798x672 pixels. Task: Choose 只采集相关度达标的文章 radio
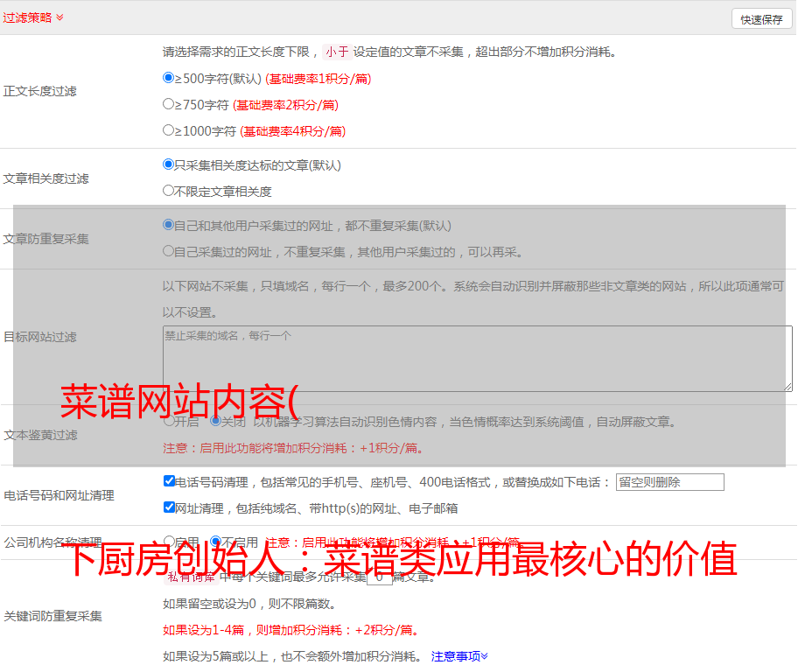[x=169, y=164]
